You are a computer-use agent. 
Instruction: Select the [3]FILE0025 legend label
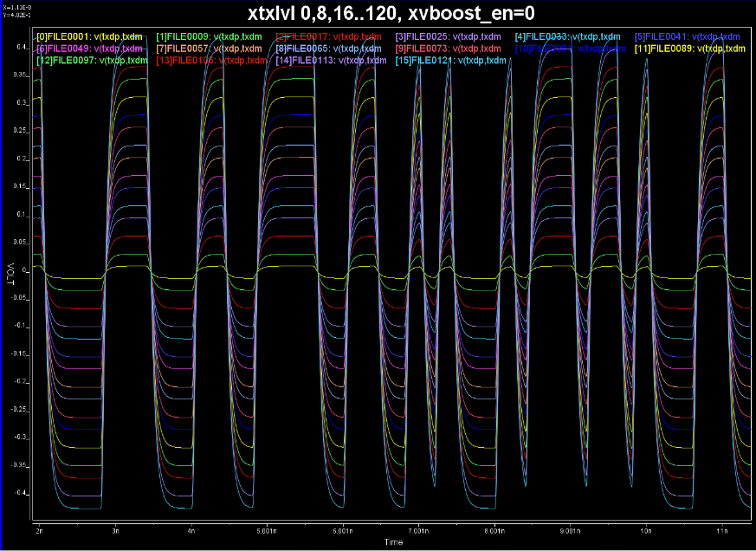449,36
